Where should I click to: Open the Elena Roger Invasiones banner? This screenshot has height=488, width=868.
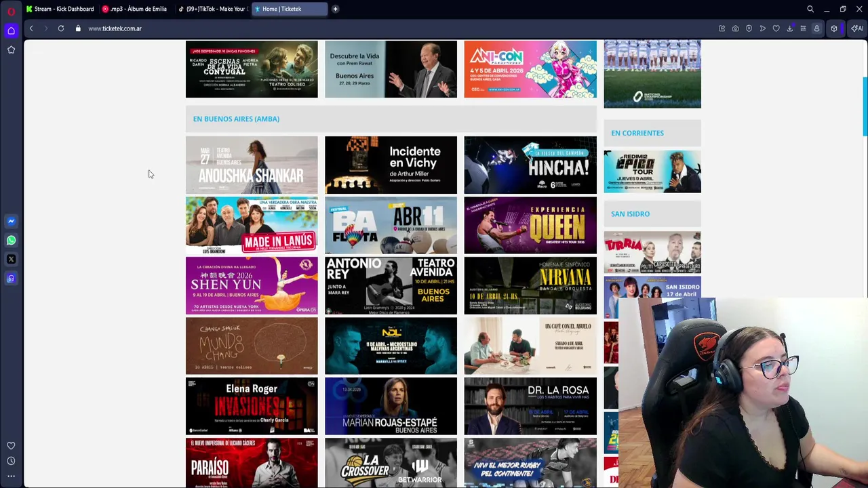(x=252, y=406)
